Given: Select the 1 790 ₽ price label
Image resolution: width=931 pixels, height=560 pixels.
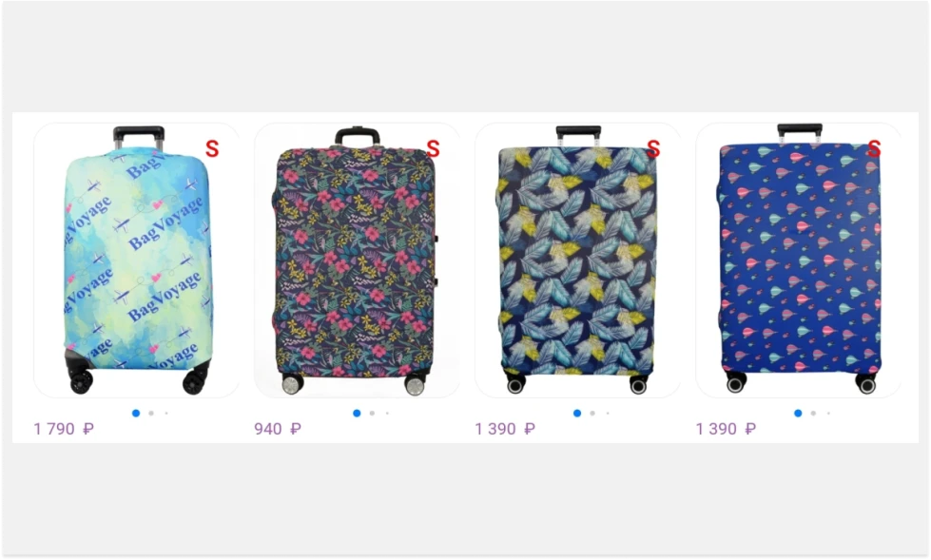Looking at the screenshot, I should 64,429.
